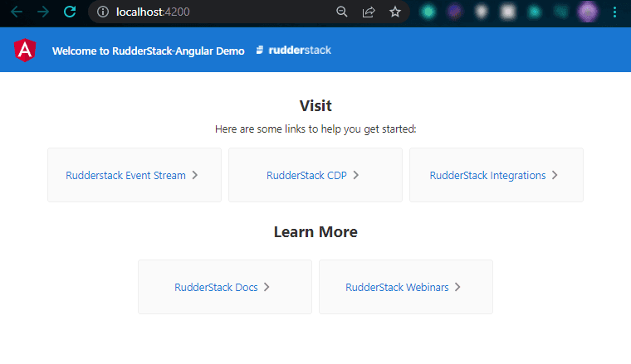The image size is (631, 364).
Task: Reload the page with the refresh icon
Action: pyautogui.click(x=70, y=12)
